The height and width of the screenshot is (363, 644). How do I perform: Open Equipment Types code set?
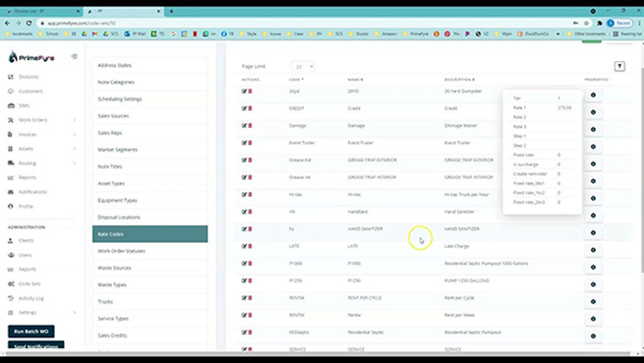coord(117,200)
